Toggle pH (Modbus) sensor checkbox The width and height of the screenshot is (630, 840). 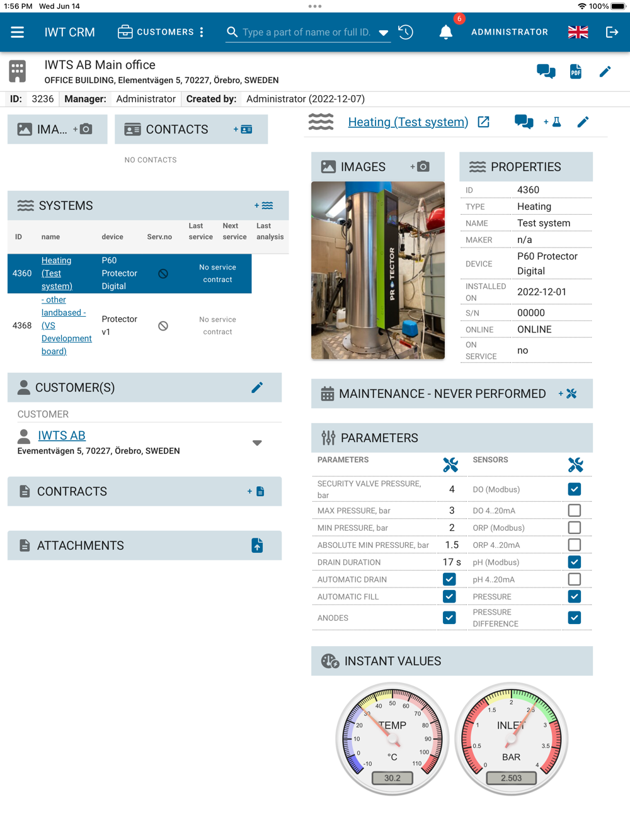coord(575,562)
